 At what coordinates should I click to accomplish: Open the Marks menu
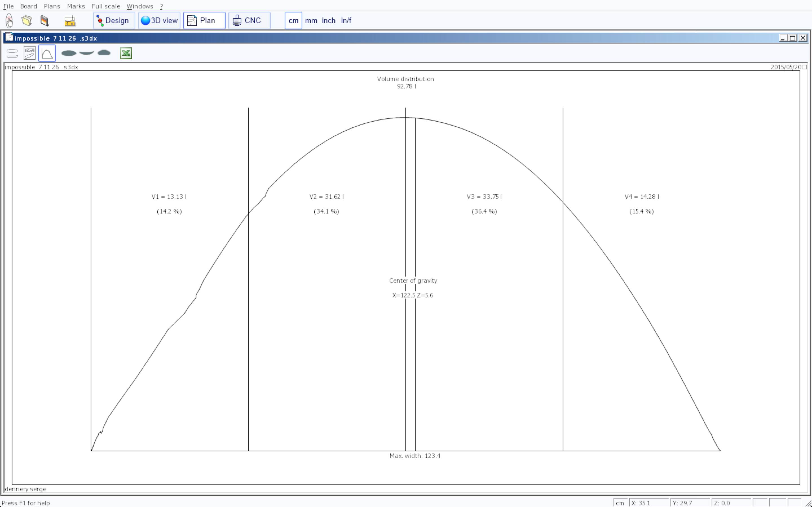[76, 6]
